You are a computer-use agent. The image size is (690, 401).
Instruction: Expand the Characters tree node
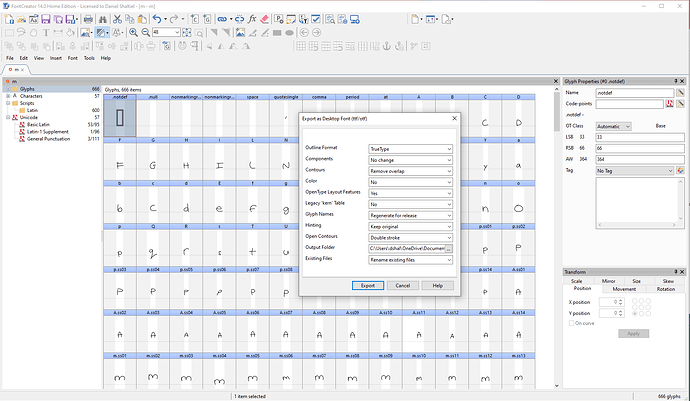[8, 96]
